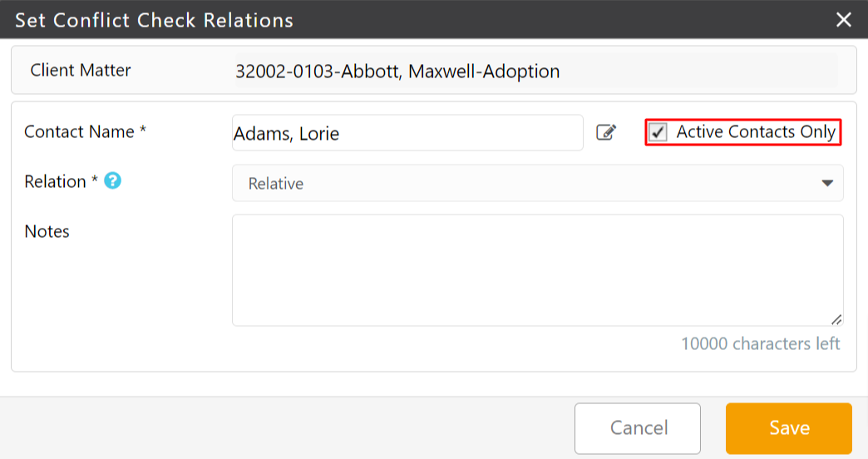
Task: Open the Relation dropdown showing Relative
Action: tap(538, 183)
